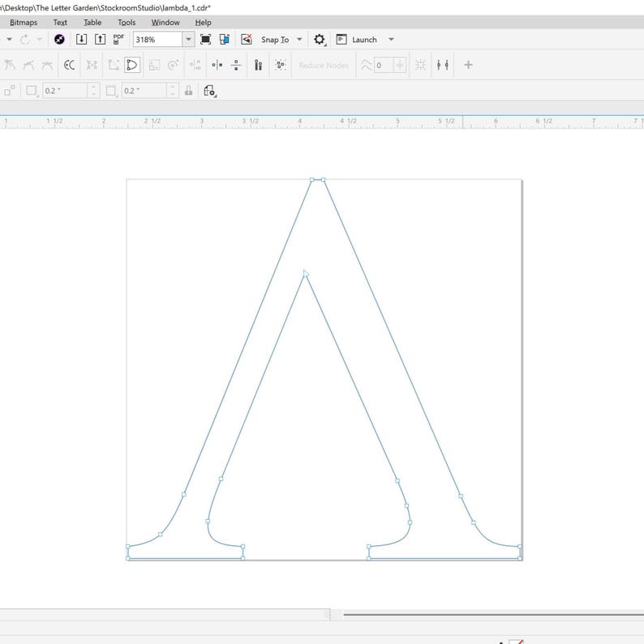The width and height of the screenshot is (644, 644).
Task: Open the page-with-gear settings icon on the bottom toolbar row
Action: [210, 91]
